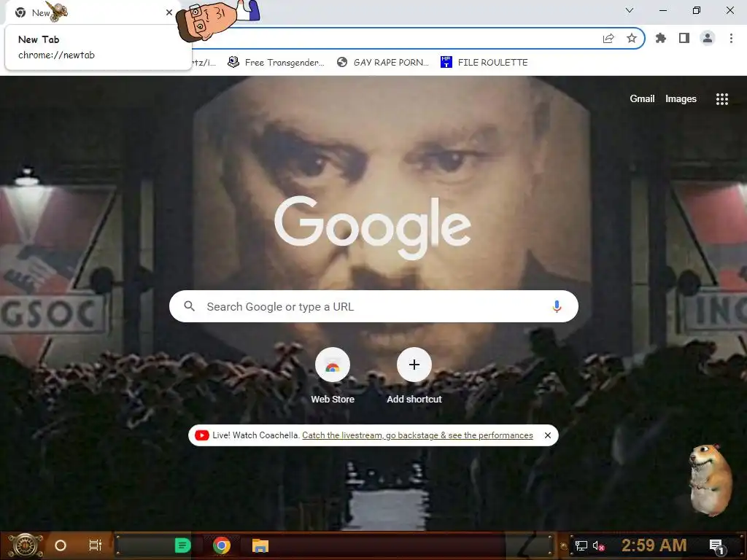Switch to Chrome on the taskbar
This screenshot has height=560, width=747.
(x=222, y=545)
